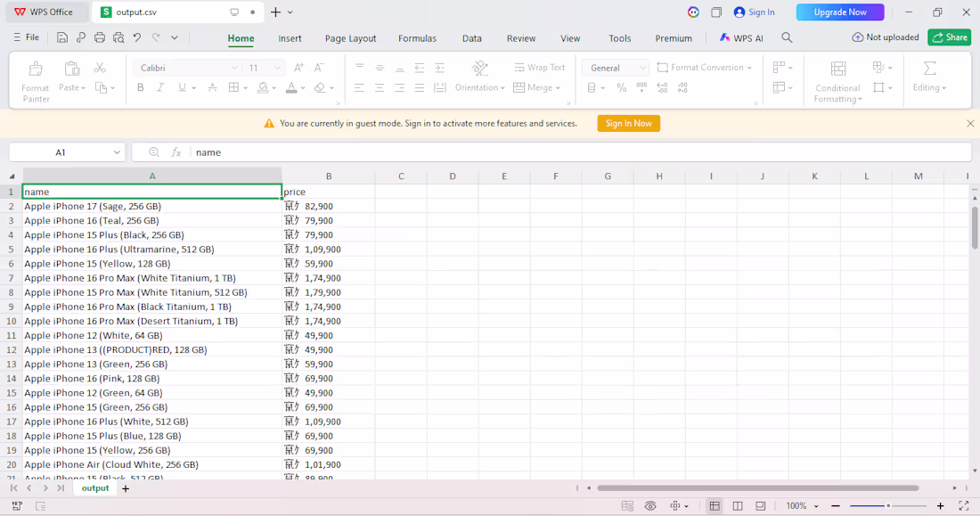Toggle Bold formatting
Viewport: 980px width, 516px height.
pos(141,87)
